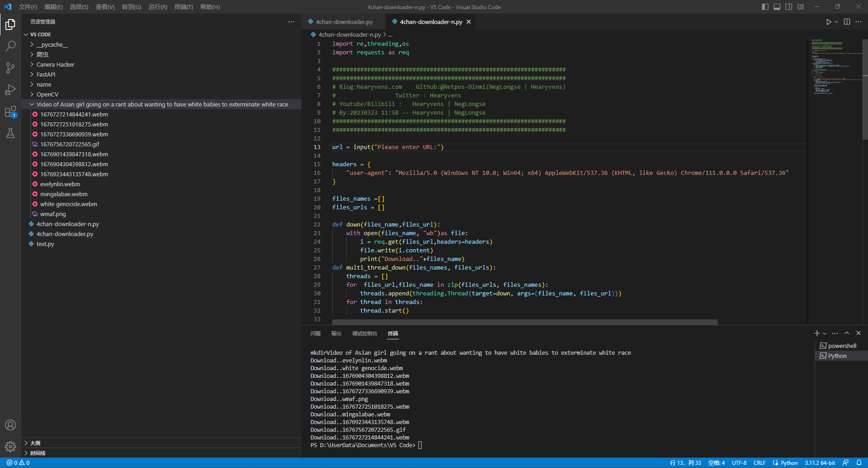Expand the 时间线 Timeline section

(x=162, y=453)
